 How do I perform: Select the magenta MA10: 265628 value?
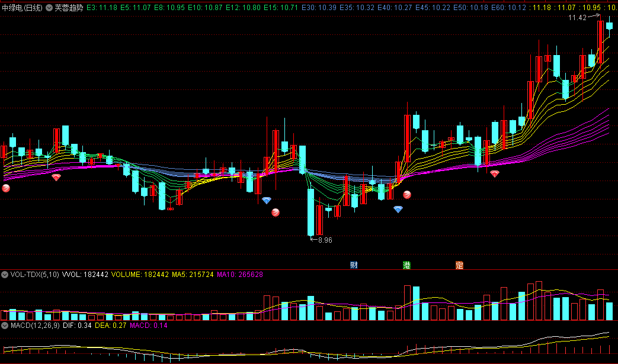[239, 275]
